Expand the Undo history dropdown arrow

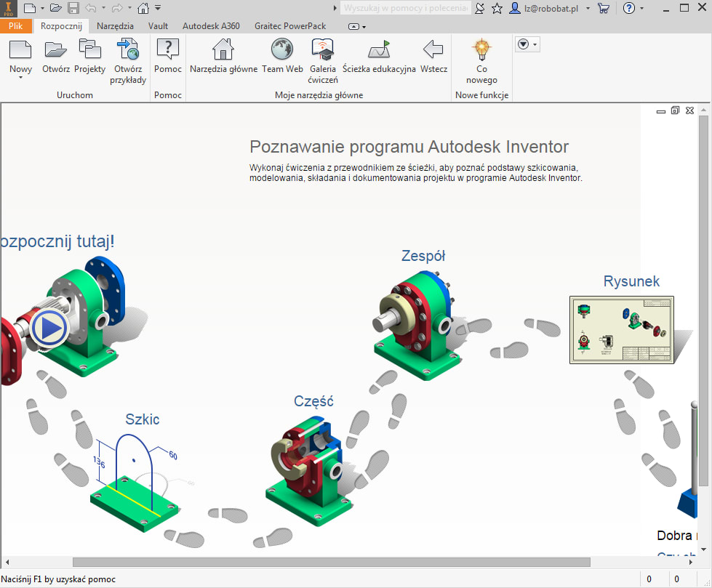click(103, 8)
